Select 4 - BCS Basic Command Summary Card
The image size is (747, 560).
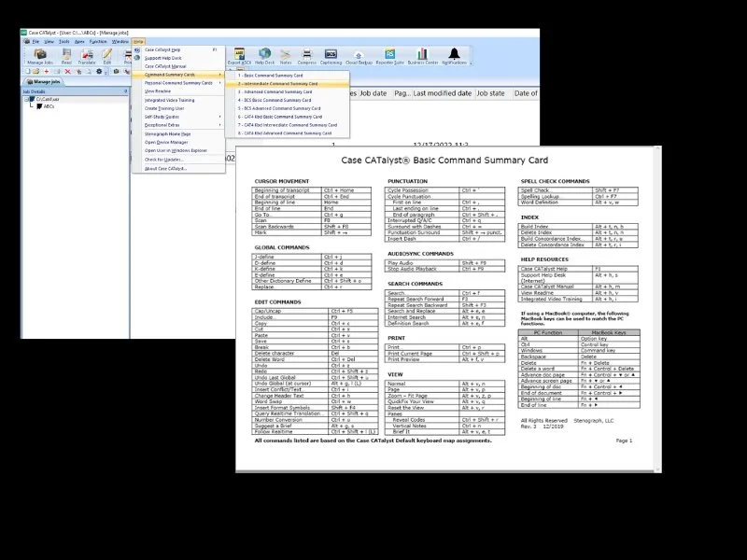(288, 101)
